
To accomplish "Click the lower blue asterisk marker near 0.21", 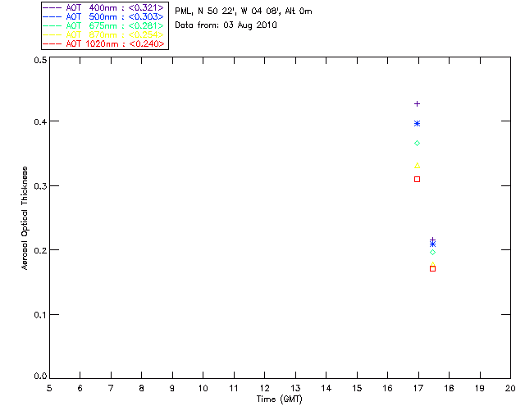I will [432, 244].
